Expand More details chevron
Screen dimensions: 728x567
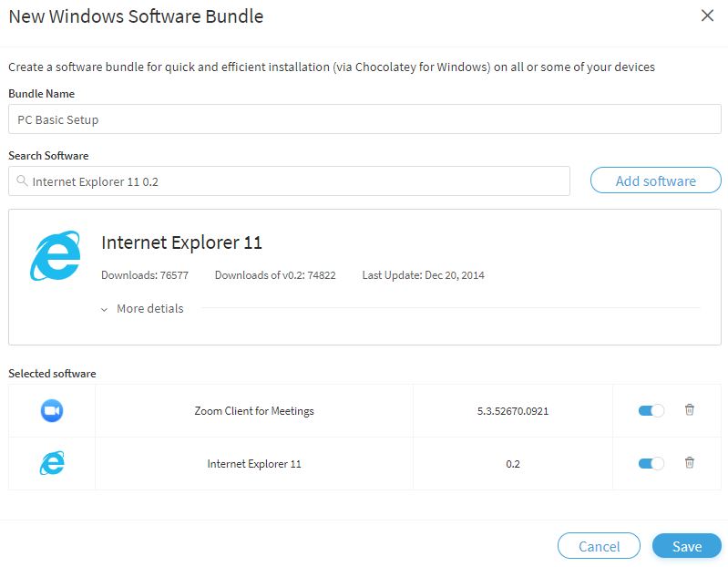(105, 309)
